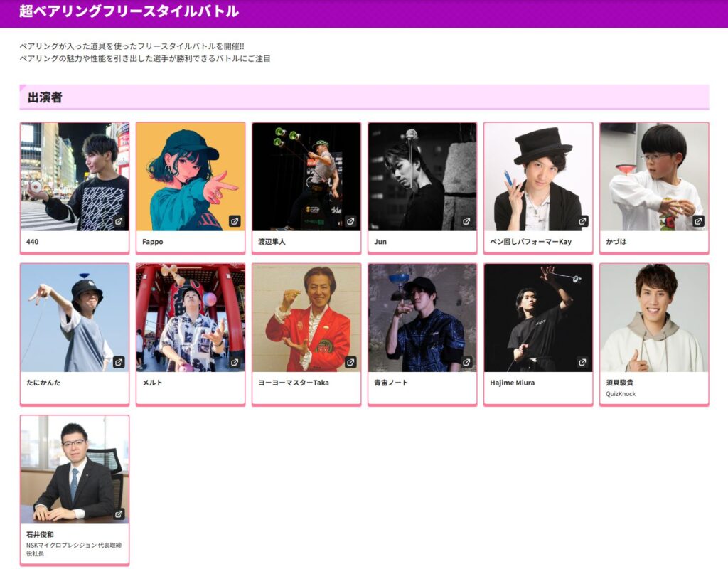Click the Fappo anime illustration thumbnail
728x569 pixels.
point(191,176)
